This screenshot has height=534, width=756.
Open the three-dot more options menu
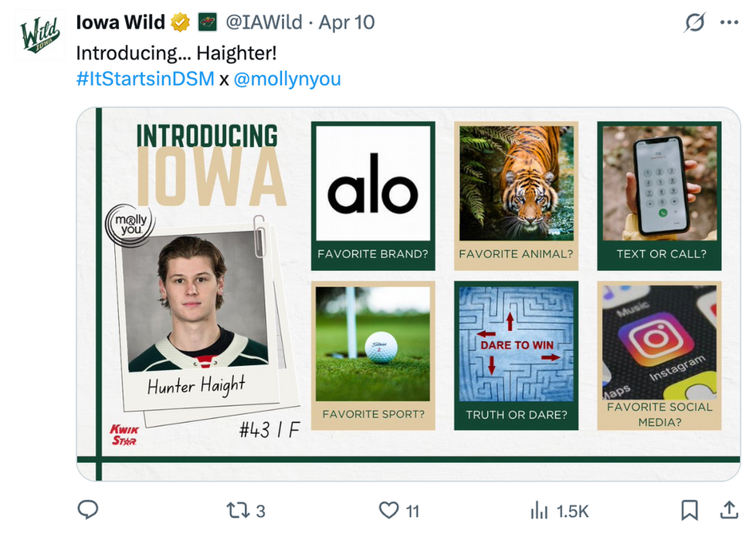pyautogui.click(x=729, y=23)
